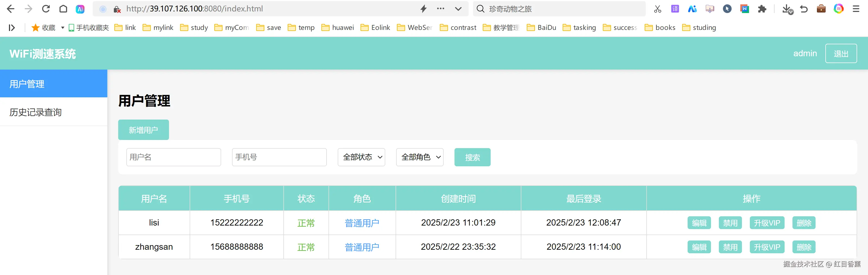Viewport: 868px width, 275px height.
Task: Open the huawei bookmark folder
Action: pos(338,28)
